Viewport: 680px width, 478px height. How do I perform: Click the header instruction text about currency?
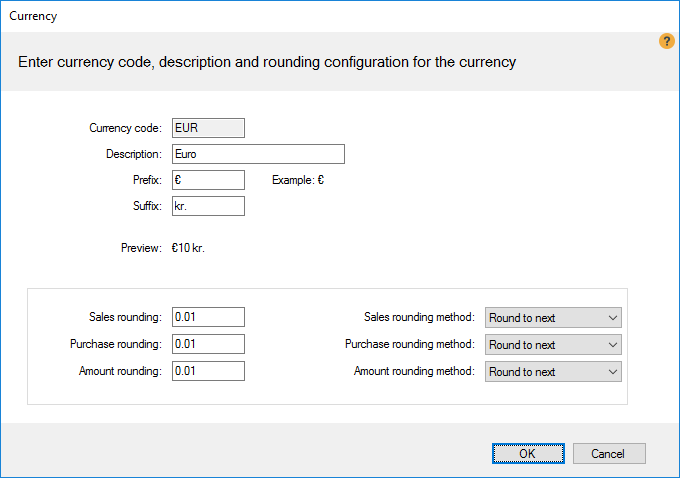[267, 62]
